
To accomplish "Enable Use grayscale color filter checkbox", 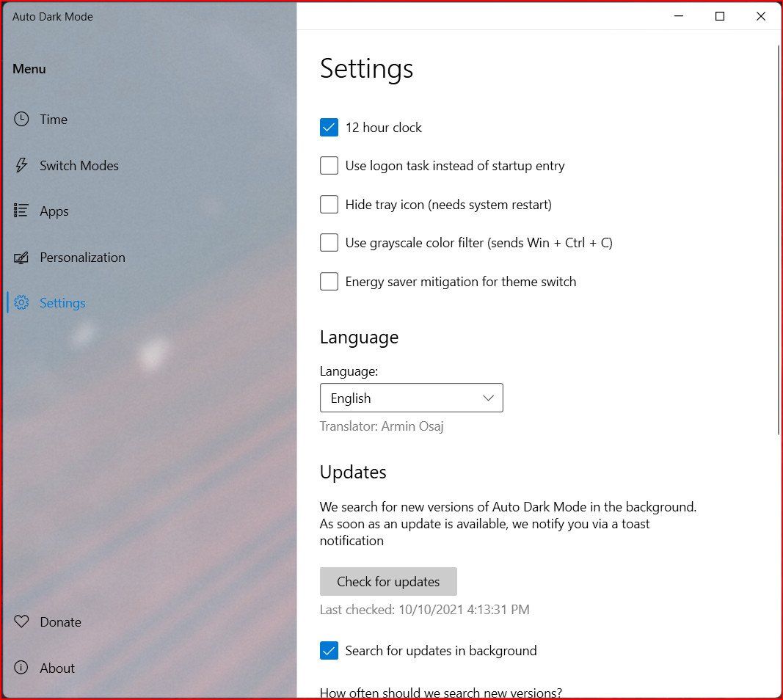I will 329,243.
